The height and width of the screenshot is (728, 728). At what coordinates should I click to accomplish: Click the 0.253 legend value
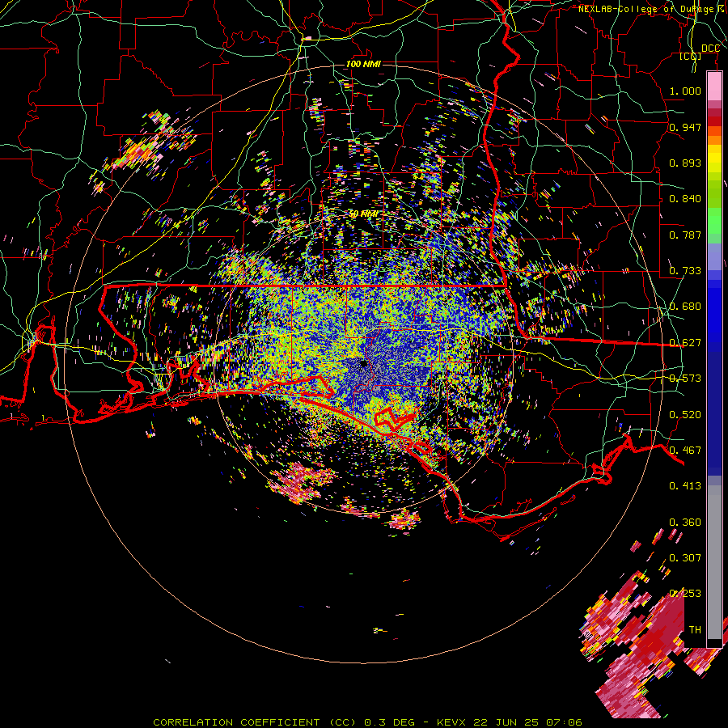coord(685,594)
